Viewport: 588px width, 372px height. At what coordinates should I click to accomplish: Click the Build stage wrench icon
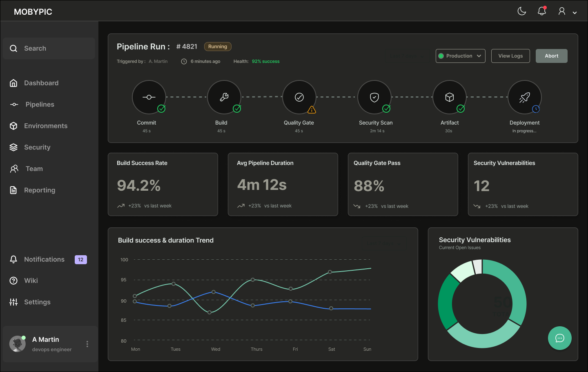224,97
